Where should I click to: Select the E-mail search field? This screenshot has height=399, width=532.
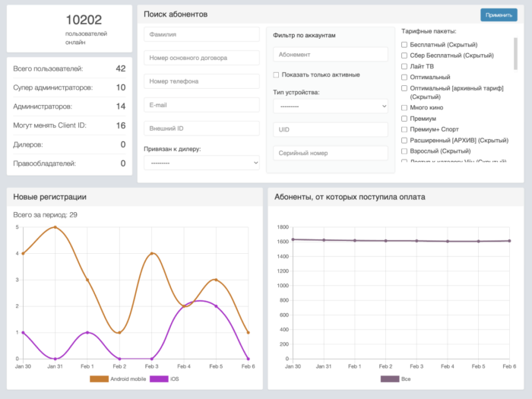click(x=201, y=105)
